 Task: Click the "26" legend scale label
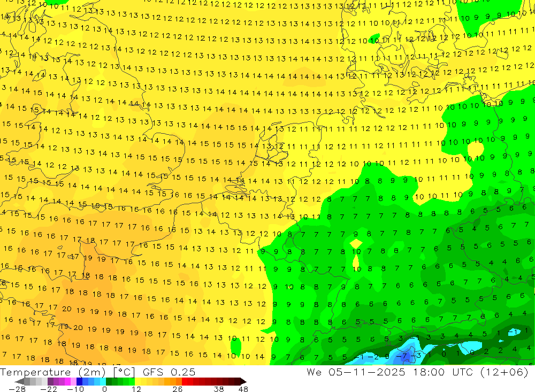[178, 389]
